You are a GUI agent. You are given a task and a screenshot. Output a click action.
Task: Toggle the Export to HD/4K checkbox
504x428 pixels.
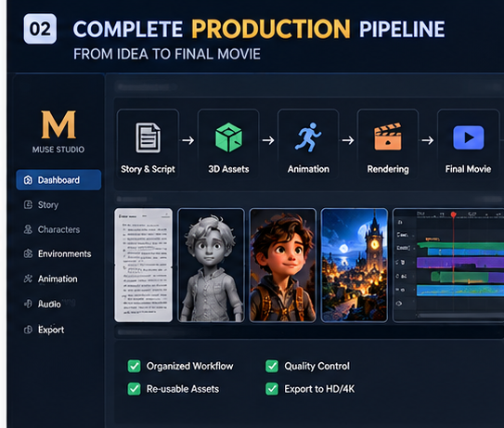272,389
